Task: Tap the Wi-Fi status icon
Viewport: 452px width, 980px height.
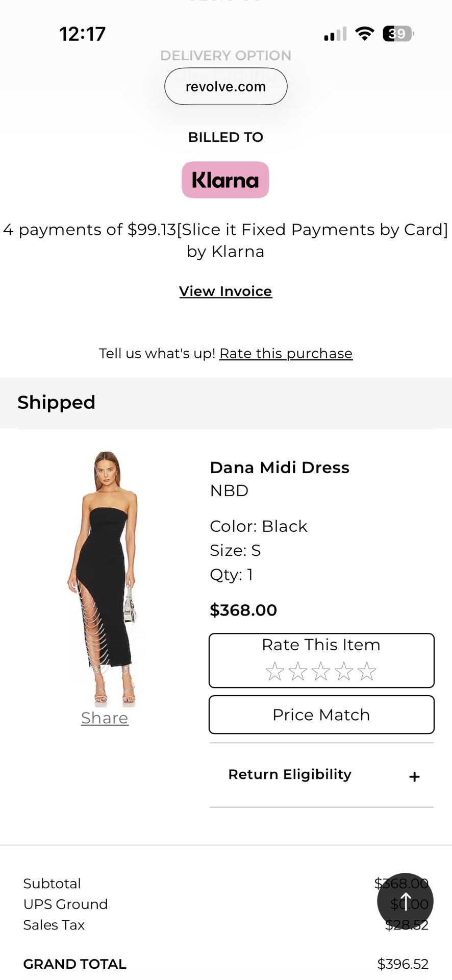Action: [364, 34]
